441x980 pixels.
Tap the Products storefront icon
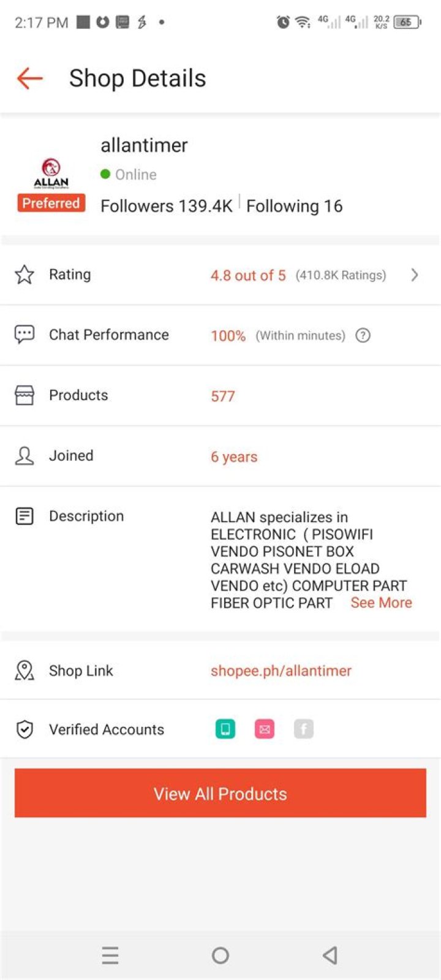click(x=24, y=395)
